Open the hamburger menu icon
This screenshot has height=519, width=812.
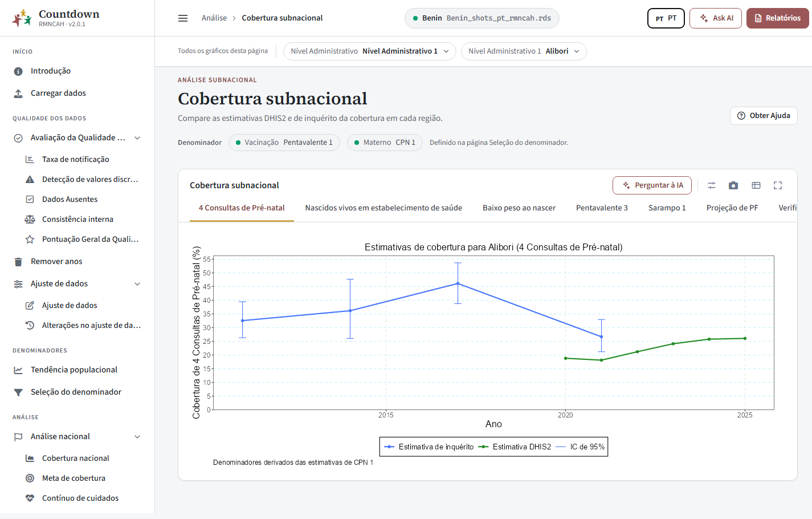pyautogui.click(x=183, y=18)
